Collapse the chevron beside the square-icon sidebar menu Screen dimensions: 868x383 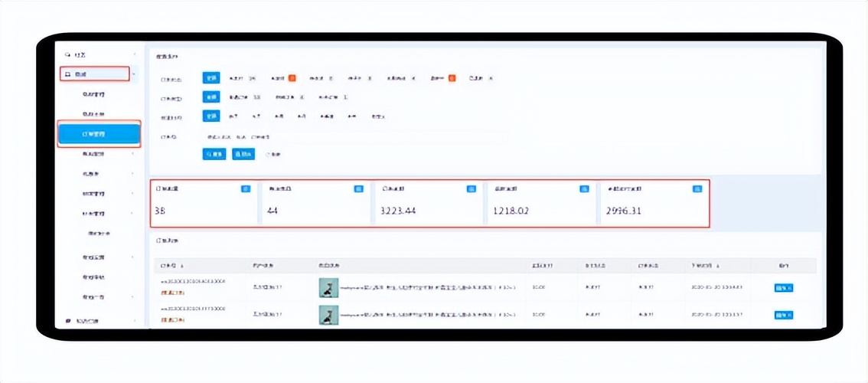135,74
